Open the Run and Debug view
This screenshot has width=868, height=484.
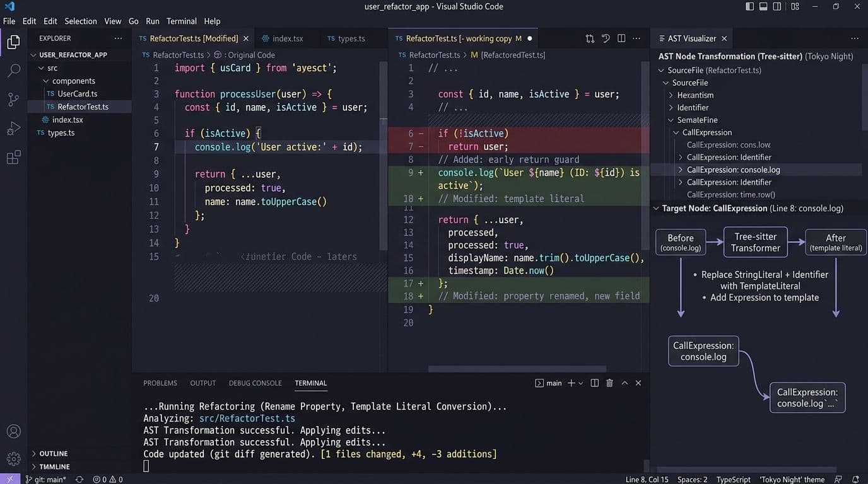point(13,129)
